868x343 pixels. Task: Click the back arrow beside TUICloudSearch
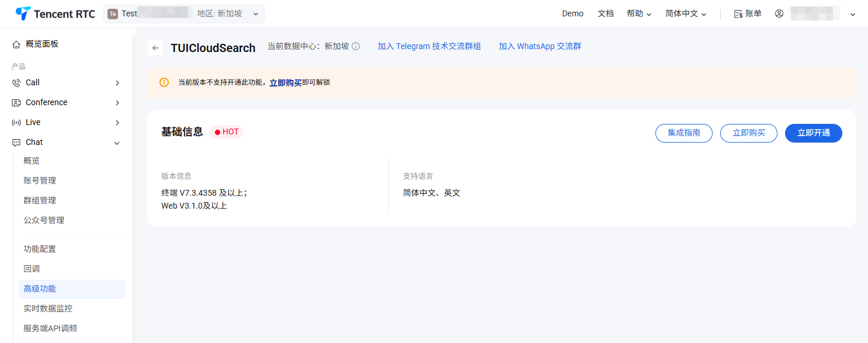pos(155,48)
